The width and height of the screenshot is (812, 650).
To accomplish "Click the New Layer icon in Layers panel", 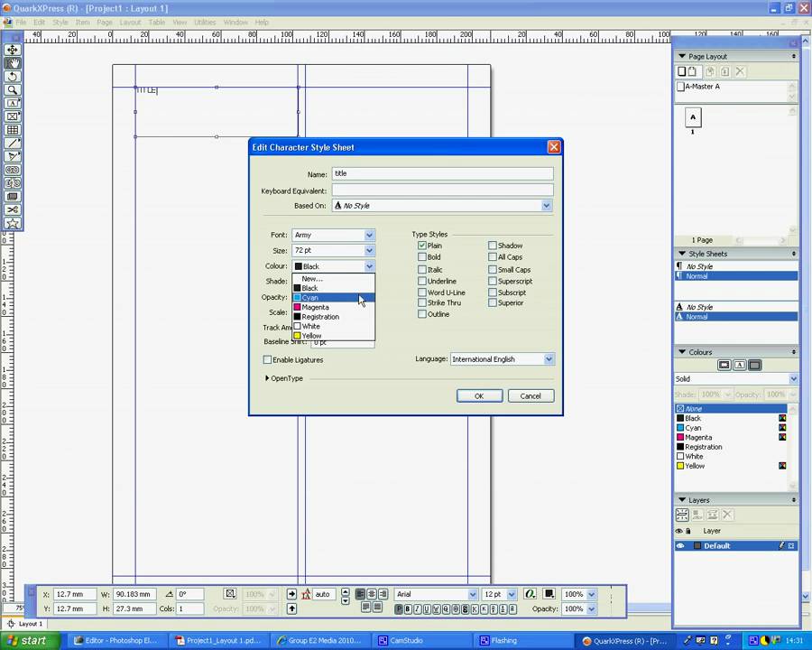I will 682,515.
